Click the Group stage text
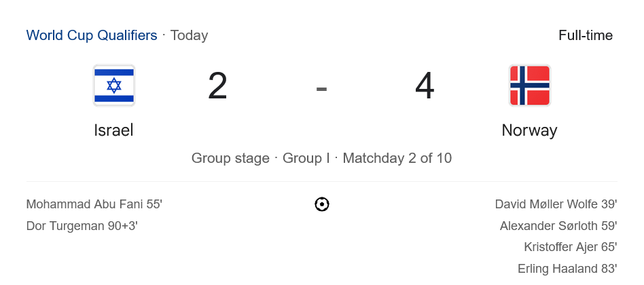The height and width of the screenshot is (285, 644). [230, 158]
